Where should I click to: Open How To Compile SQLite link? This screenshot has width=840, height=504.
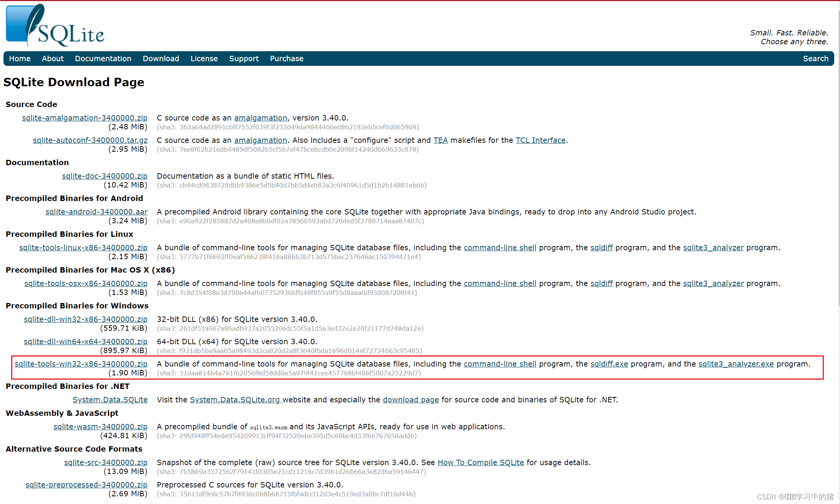(x=480, y=462)
